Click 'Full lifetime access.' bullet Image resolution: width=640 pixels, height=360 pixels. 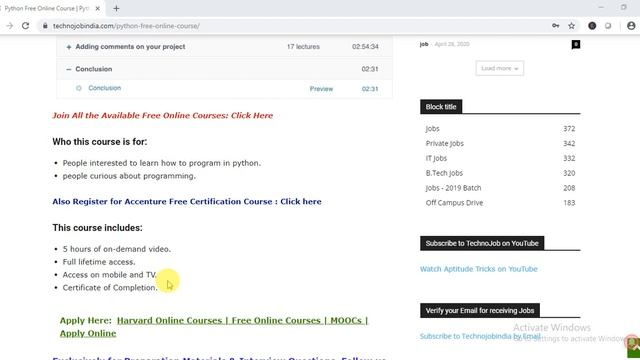99,262
